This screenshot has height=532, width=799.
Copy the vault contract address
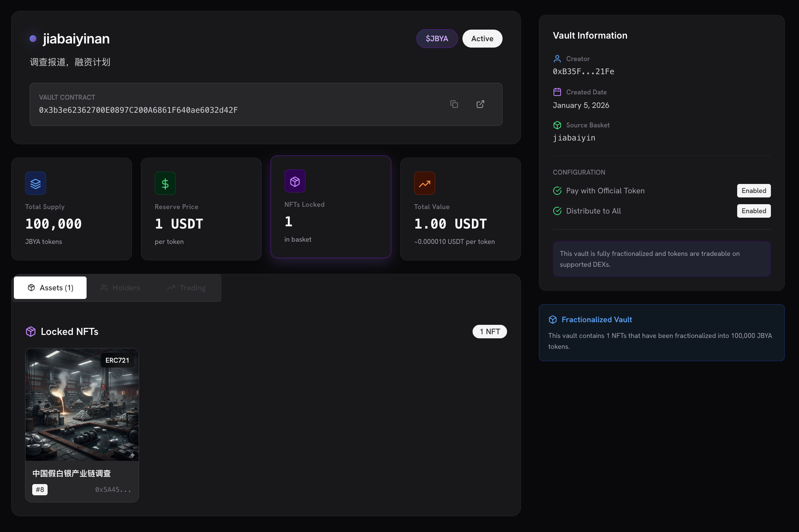click(454, 104)
